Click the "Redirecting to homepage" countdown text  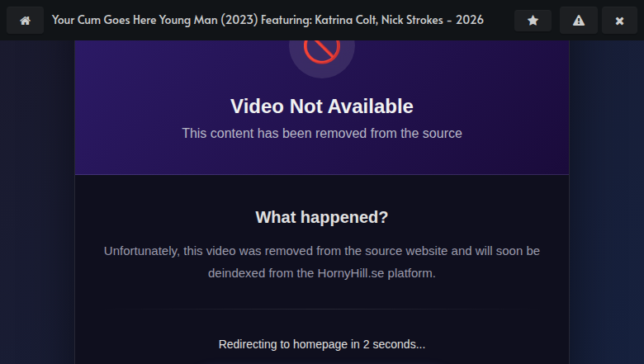[x=322, y=344]
